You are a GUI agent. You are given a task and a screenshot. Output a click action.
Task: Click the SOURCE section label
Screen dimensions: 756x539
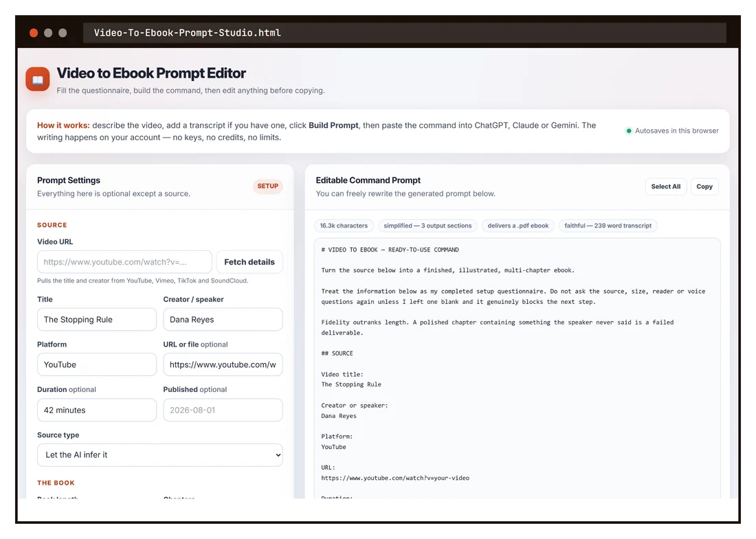pos(52,225)
